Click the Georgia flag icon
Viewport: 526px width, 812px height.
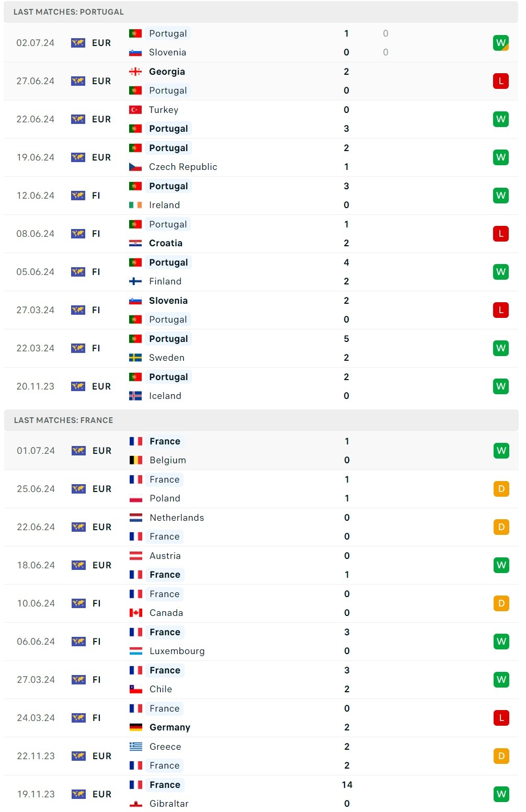point(135,72)
